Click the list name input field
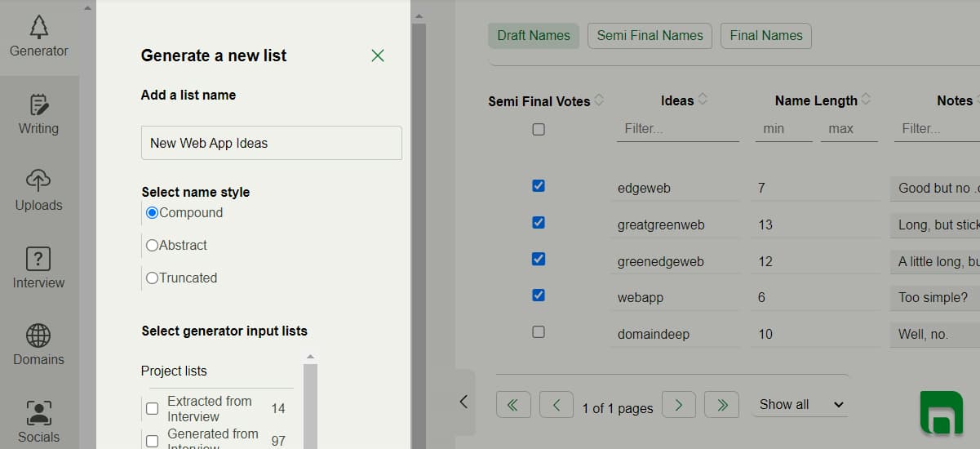 271,143
